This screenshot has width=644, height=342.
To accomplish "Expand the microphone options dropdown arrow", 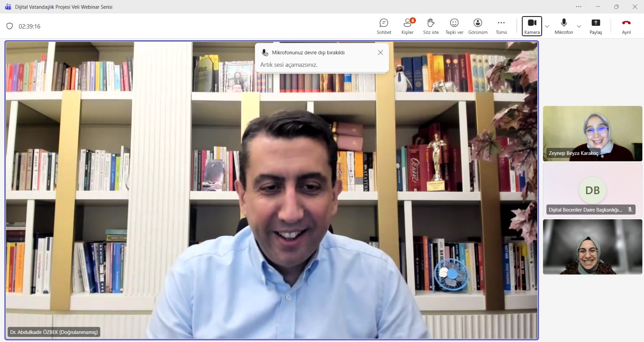I will coord(579,27).
